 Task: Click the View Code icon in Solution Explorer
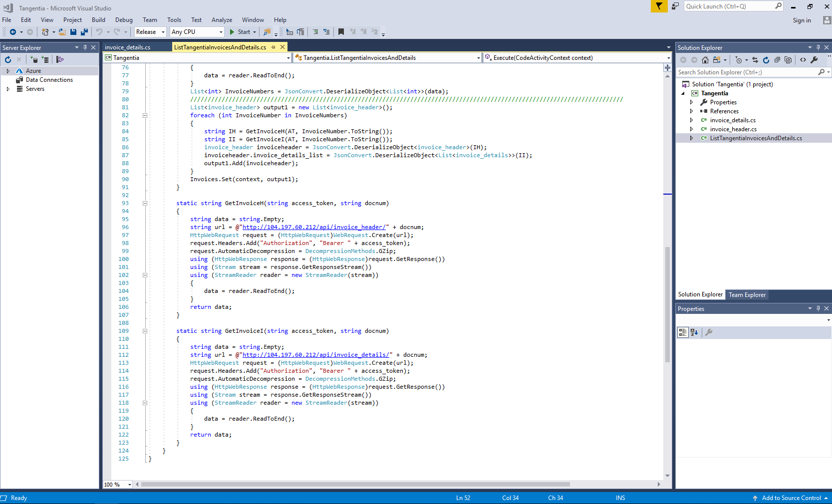pos(803,60)
